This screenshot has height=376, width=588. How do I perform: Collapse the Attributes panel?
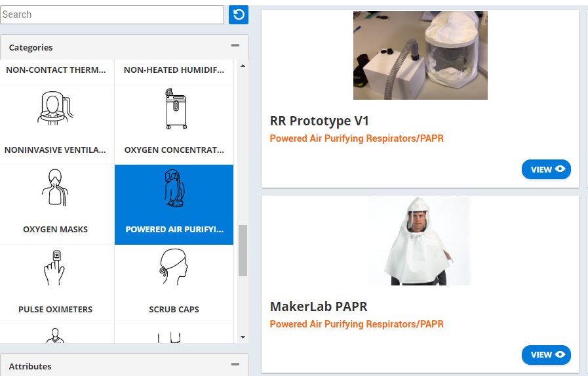point(235,364)
